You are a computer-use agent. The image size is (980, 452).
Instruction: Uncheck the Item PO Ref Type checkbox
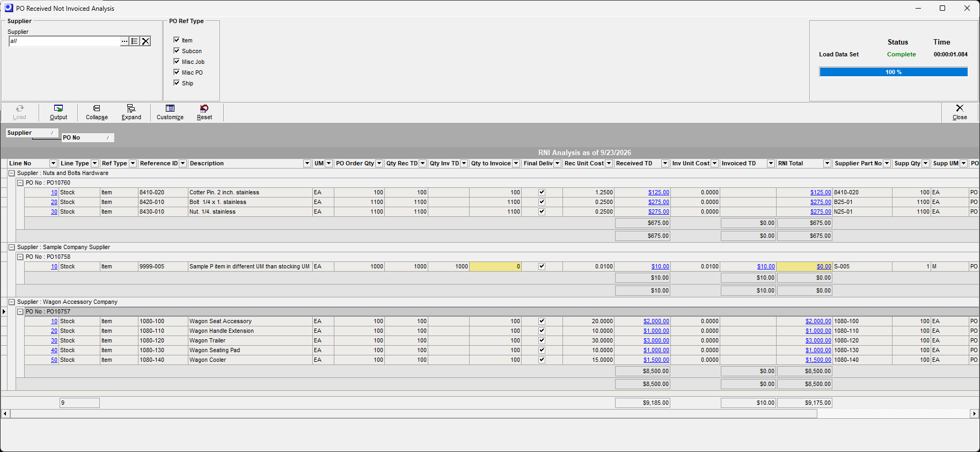(177, 40)
